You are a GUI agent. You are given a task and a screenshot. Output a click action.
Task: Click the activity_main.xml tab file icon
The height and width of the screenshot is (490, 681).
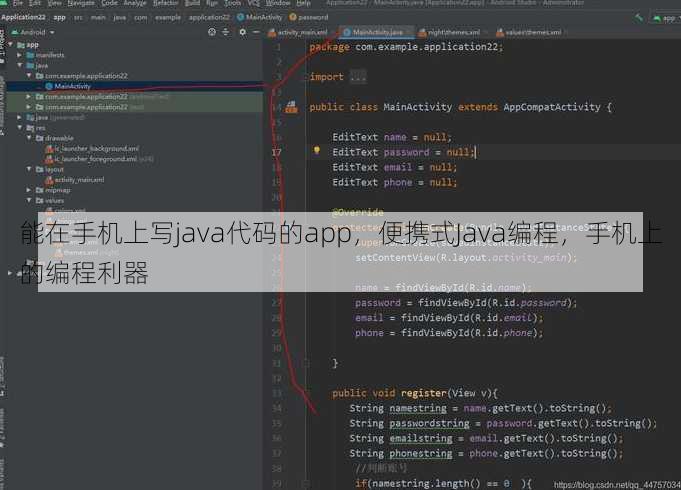point(272,32)
